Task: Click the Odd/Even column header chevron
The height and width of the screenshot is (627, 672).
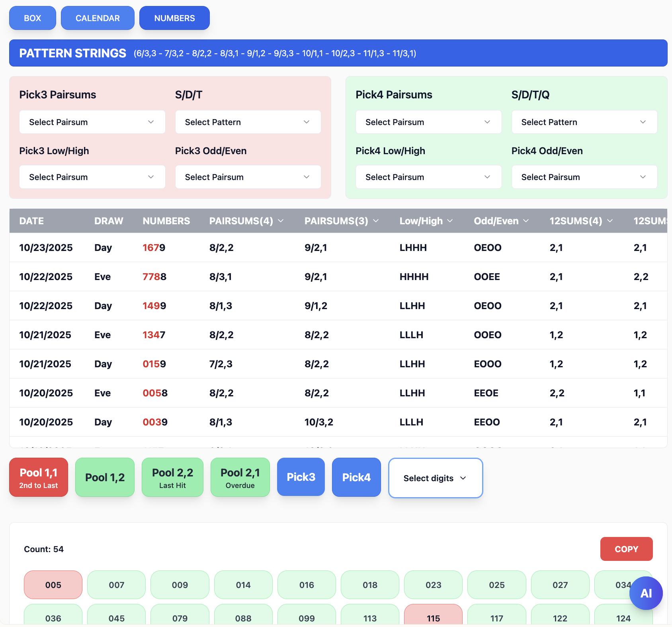Action: point(526,221)
